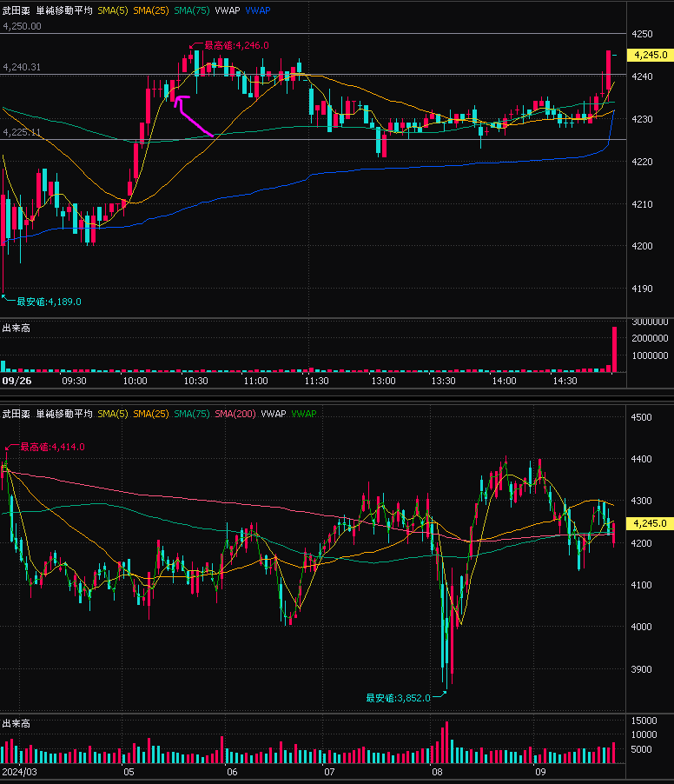Screen dimensions: 674x784
Task: Click the SMA(5) legend in intraday chart
Action: (112, 10)
